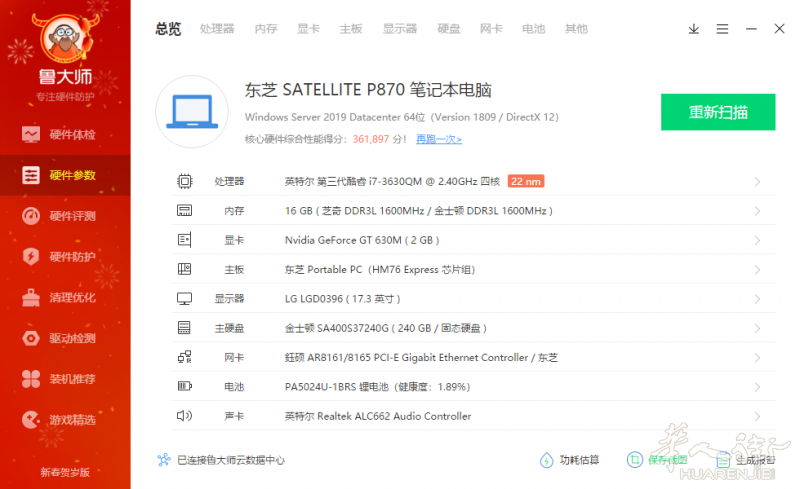This screenshot has height=489, width=800.
Task: Switch to the 显示器 tab
Action: 400,29
